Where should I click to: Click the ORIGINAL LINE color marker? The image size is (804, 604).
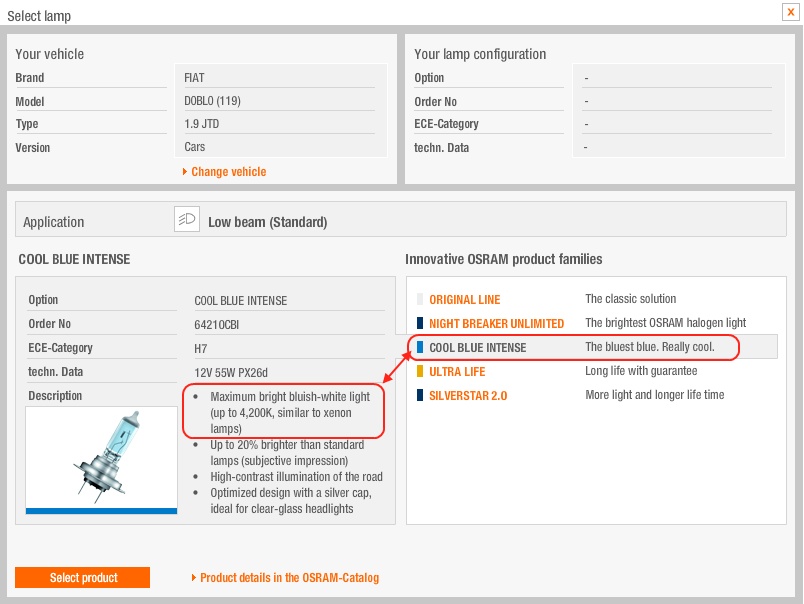[420, 300]
